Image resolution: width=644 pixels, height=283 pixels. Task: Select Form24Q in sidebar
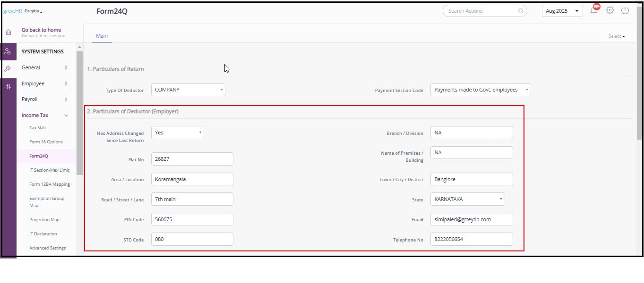pos(39,156)
